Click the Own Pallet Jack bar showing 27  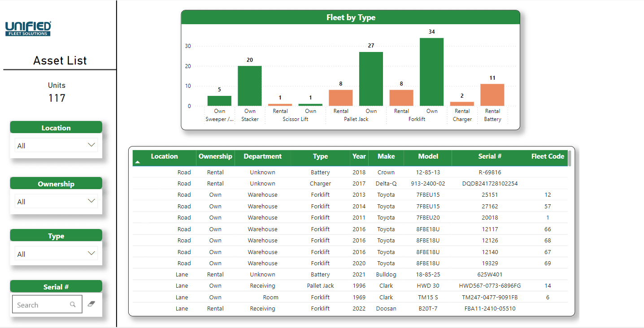click(x=371, y=79)
